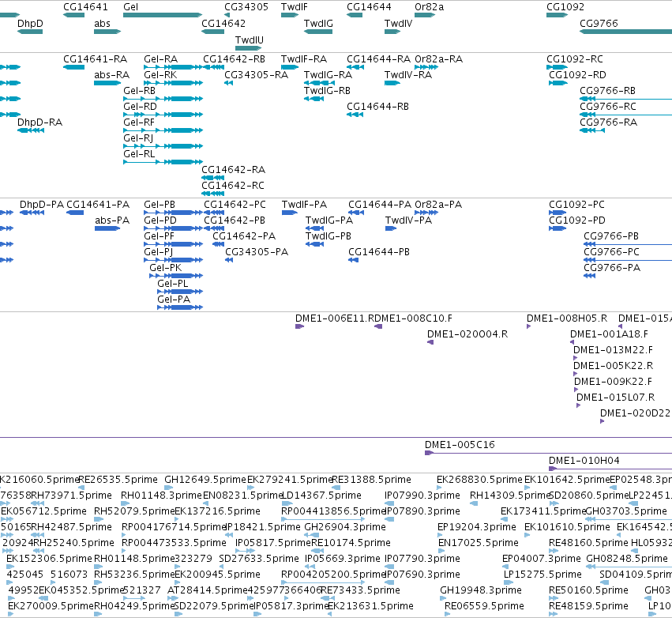Screen dimensions: 672x618
Task: Click the RE06559.5prime EST label
Action: (484, 605)
